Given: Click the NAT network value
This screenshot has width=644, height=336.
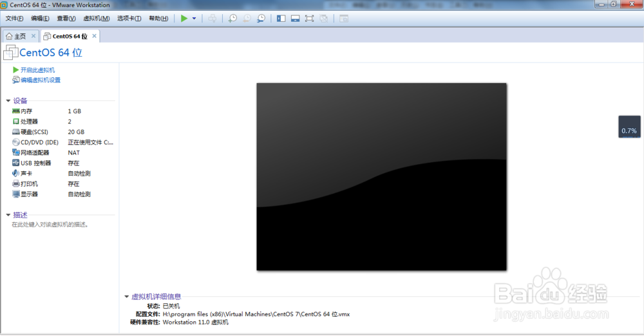Looking at the screenshot, I should click(x=73, y=153).
